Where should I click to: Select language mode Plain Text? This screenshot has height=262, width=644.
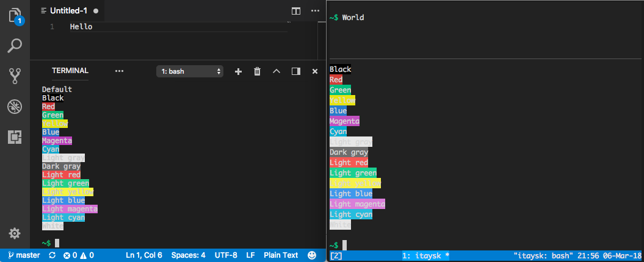coord(281,255)
